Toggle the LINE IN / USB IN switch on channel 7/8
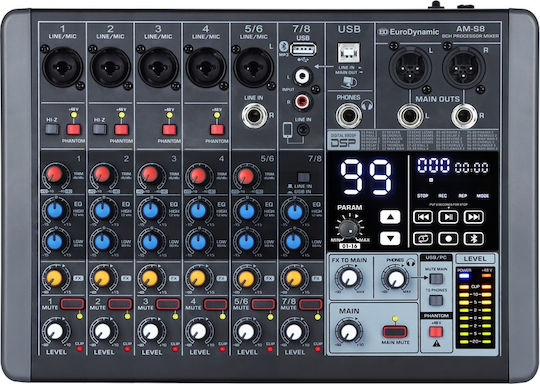Image resolution: width=540 pixels, height=384 pixels. point(303,177)
